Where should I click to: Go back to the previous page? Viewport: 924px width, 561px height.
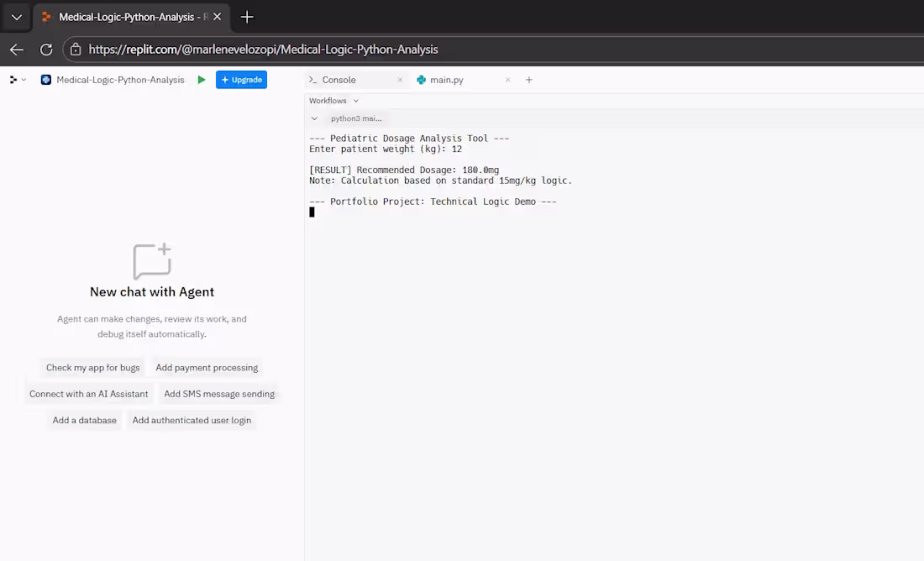(x=17, y=50)
